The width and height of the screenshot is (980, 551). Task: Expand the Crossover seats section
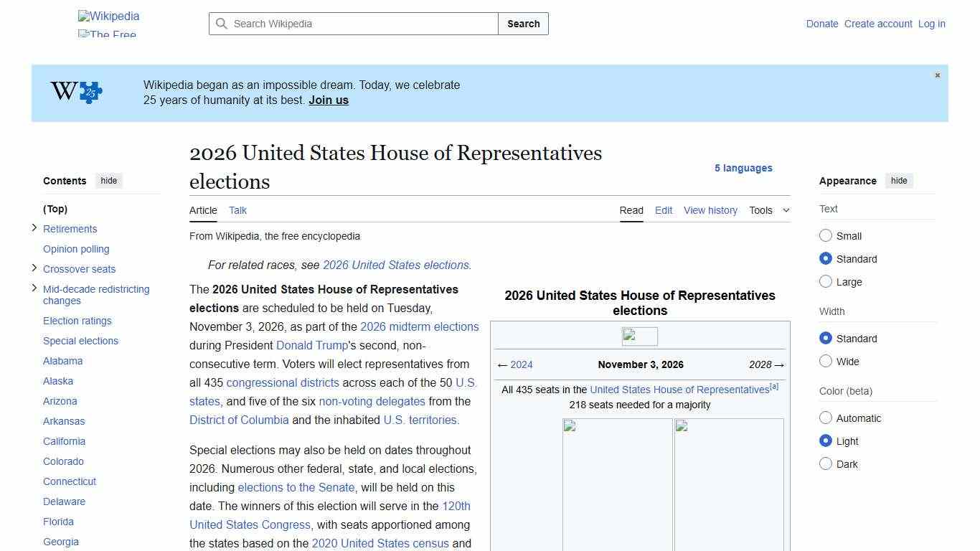34,268
